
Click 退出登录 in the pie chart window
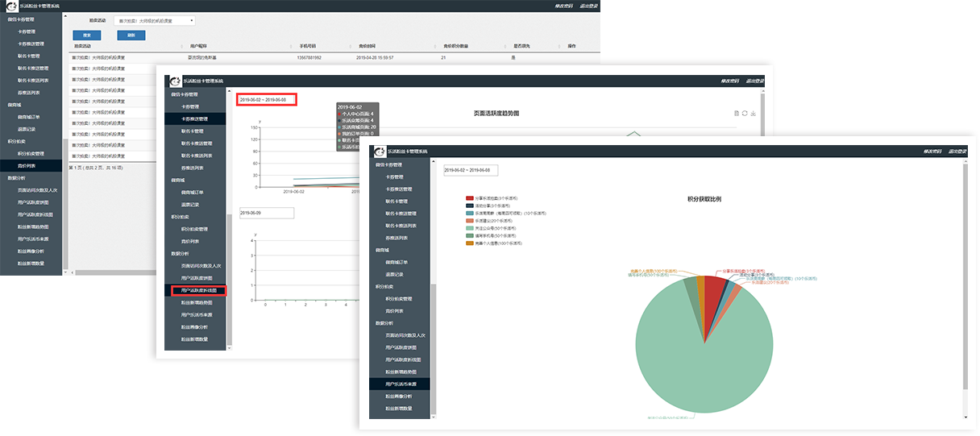click(957, 152)
